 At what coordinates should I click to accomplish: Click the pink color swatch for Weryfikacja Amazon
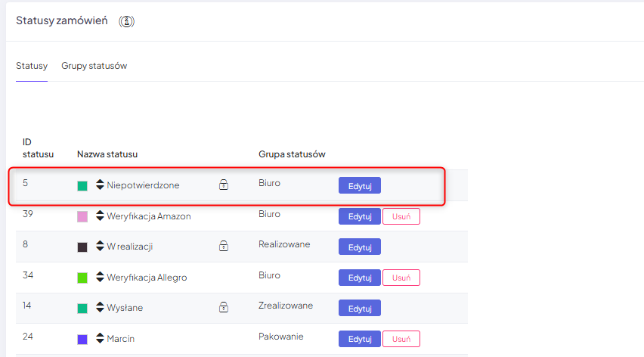tap(82, 216)
